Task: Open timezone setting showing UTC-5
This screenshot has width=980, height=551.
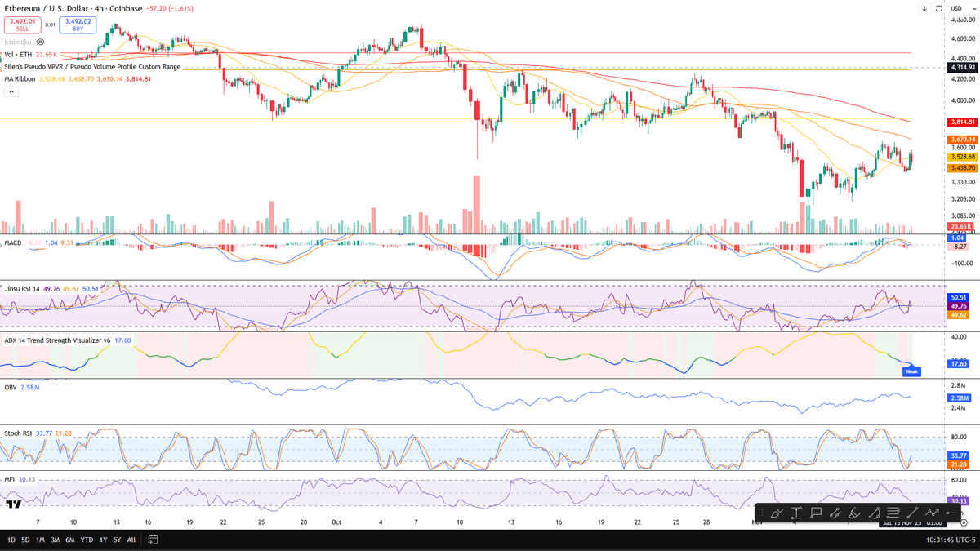Action: [949, 540]
